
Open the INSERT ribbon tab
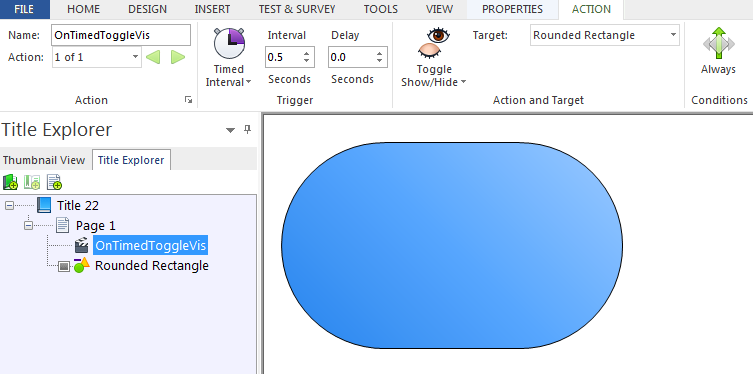coord(212,9)
